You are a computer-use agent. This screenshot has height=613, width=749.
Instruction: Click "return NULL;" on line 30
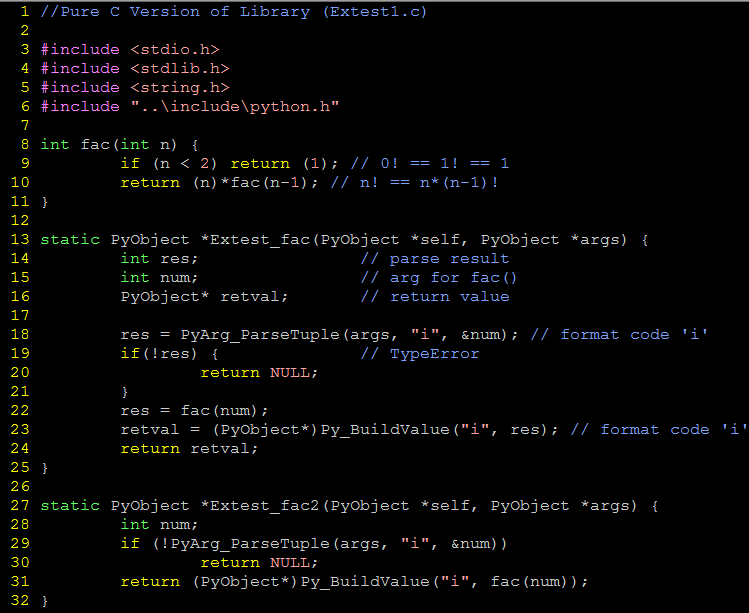[x=259, y=562]
